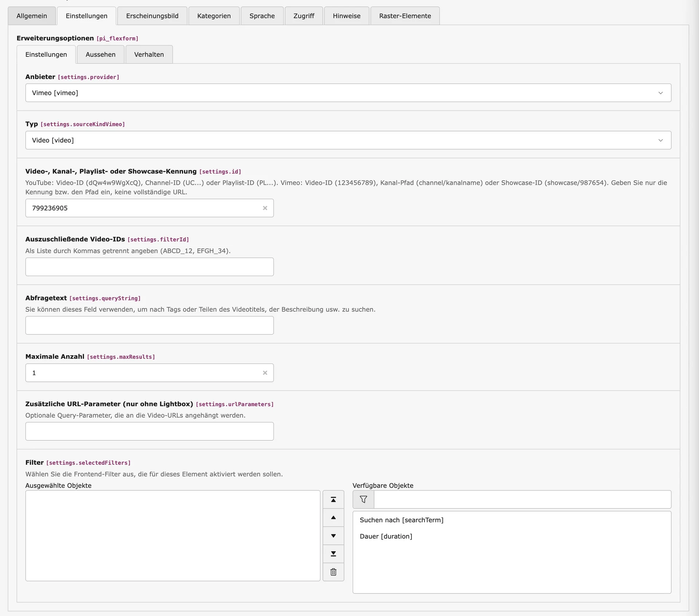Click the Abfragetext search input field
The width and height of the screenshot is (699, 616).
(149, 325)
